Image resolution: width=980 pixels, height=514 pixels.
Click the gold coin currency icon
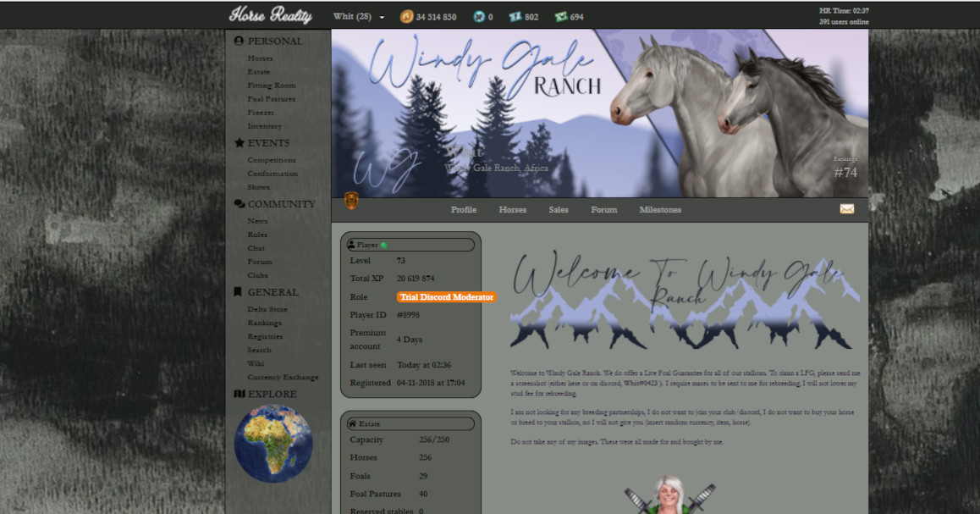click(x=406, y=17)
